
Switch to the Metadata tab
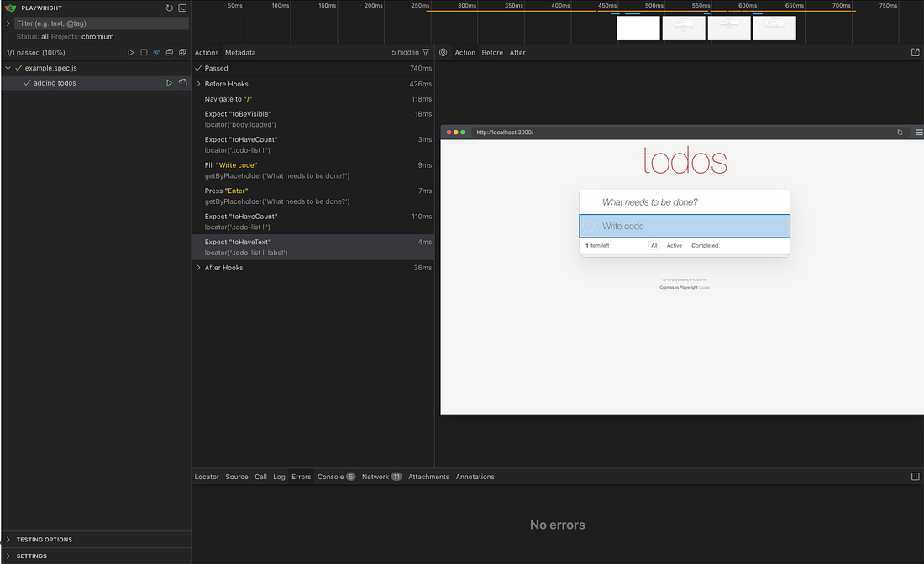[x=240, y=52]
